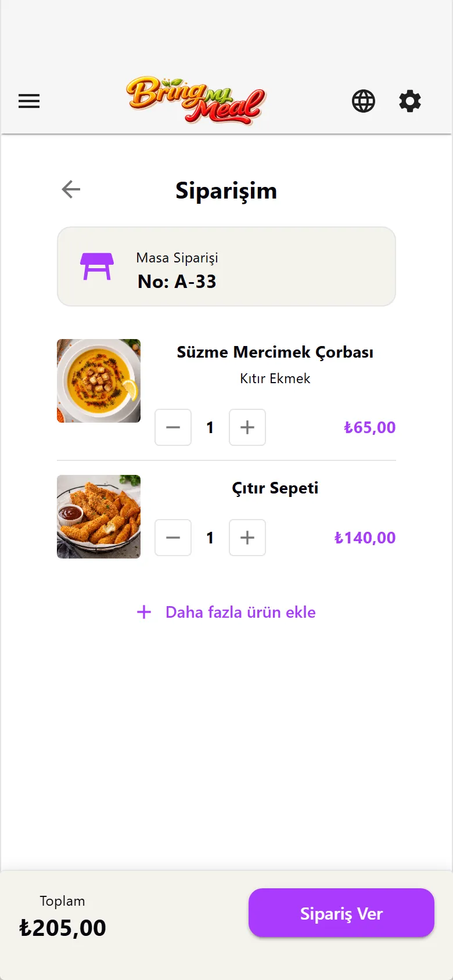Click the Süzme Mercimek Çorbası title
Image resolution: width=453 pixels, height=980 pixels.
(x=275, y=352)
